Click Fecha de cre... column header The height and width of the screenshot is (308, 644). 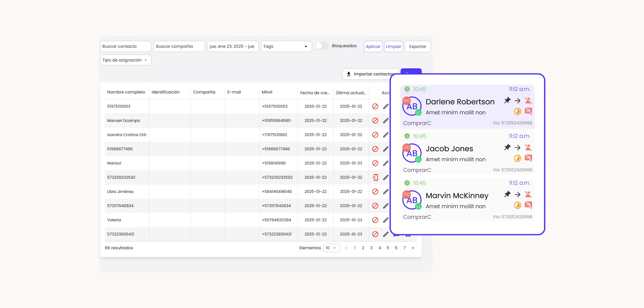click(x=315, y=93)
